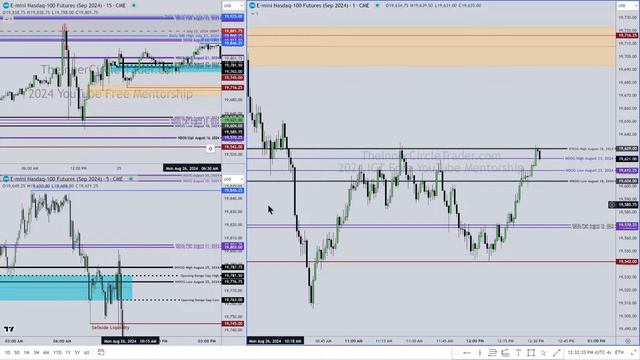Viewport: 640px width, 360px height.
Task: Click the Opening Range Gap High label
Action: tap(200, 276)
